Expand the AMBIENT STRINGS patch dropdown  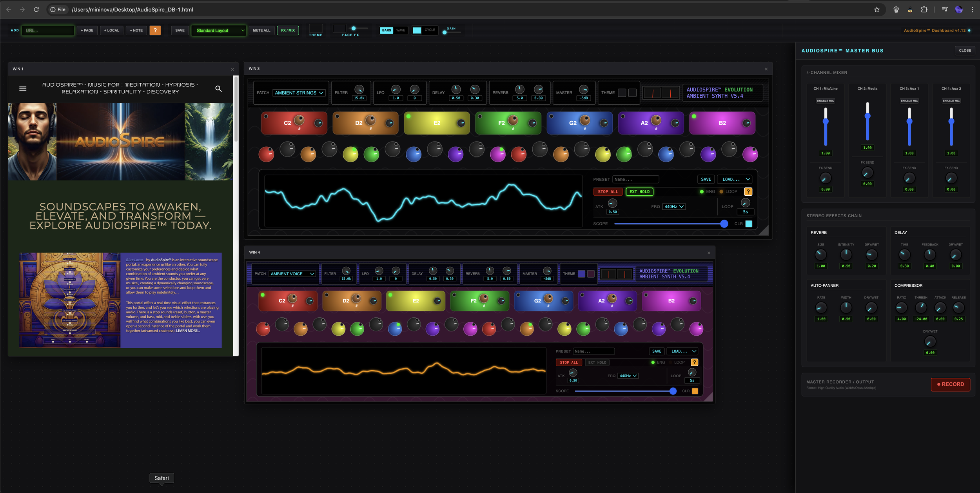299,93
